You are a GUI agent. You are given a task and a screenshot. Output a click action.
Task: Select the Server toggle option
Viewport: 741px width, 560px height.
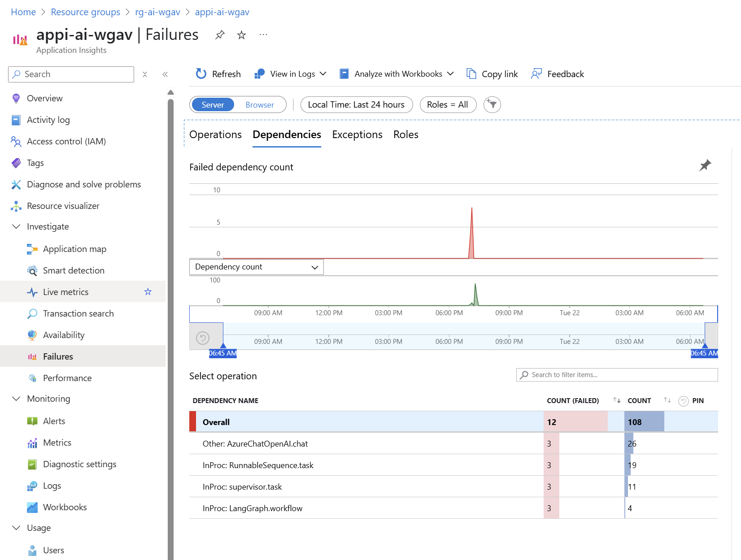click(x=213, y=104)
